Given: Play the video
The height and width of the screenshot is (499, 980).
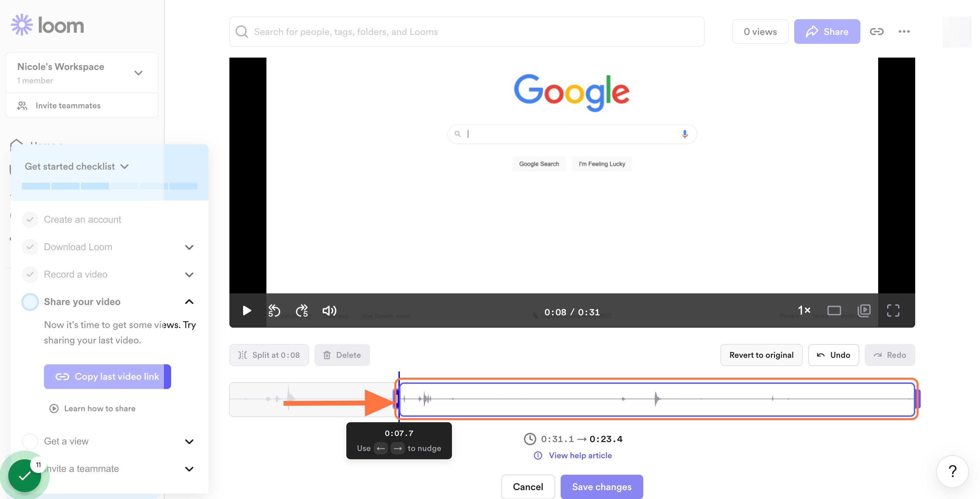Looking at the screenshot, I should [247, 311].
